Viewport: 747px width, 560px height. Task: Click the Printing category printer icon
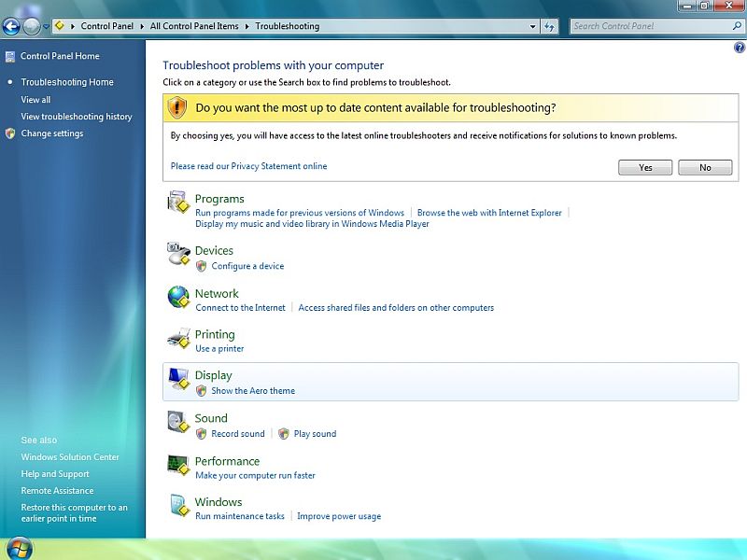tap(177, 338)
